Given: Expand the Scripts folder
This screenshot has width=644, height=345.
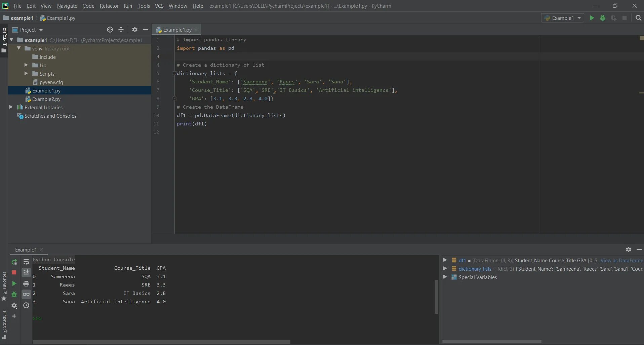Looking at the screenshot, I should pyautogui.click(x=26, y=73).
